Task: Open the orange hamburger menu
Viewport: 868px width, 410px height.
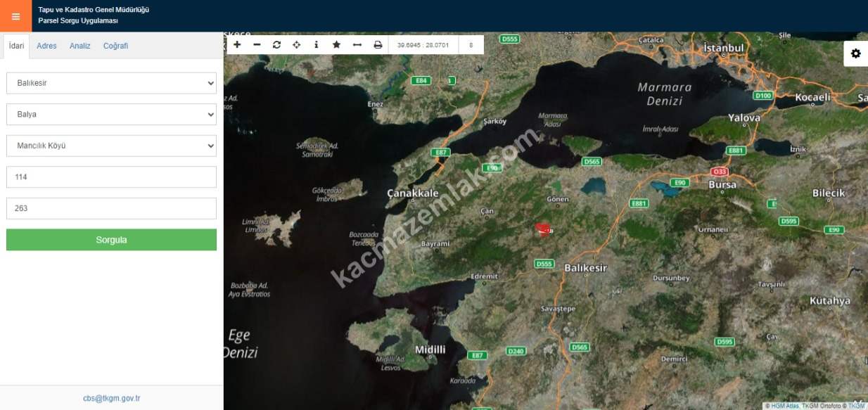Action: coord(15,16)
